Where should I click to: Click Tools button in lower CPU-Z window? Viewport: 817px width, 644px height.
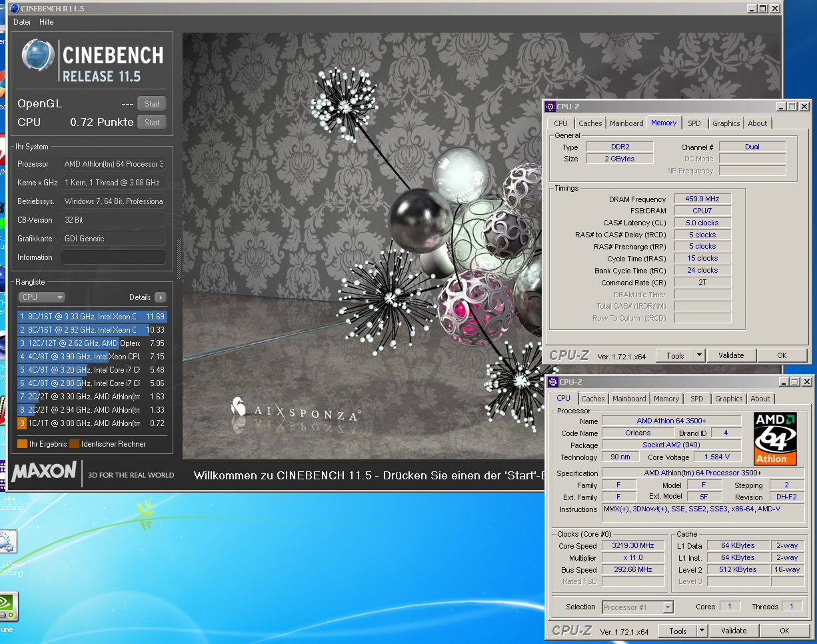point(678,631)
